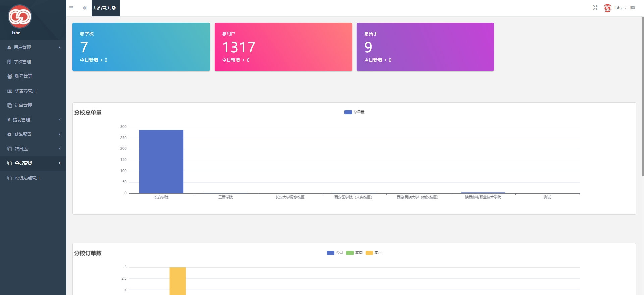The image size is (644, 295).
Task: Open 订单管理 menu item
Action: [23, 105]
